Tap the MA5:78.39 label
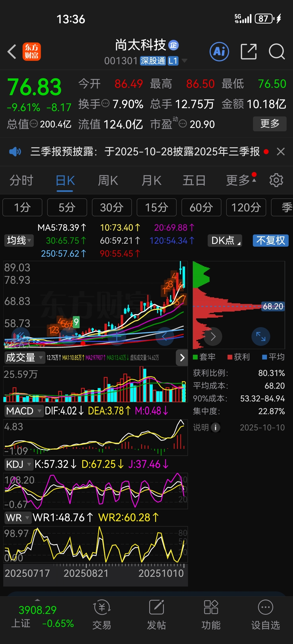The width and height of the screenshot is (293, 644). tap(62, 227)
